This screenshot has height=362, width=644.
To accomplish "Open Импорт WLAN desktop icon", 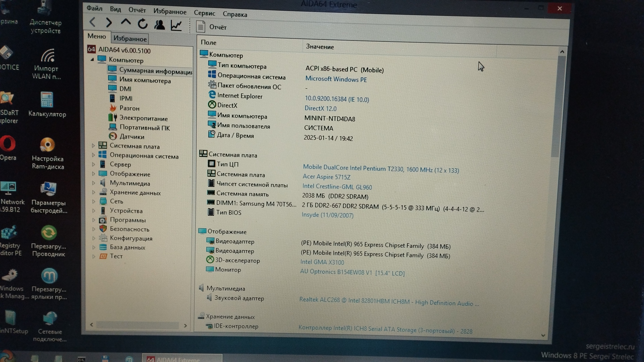I will coord(46,64).
